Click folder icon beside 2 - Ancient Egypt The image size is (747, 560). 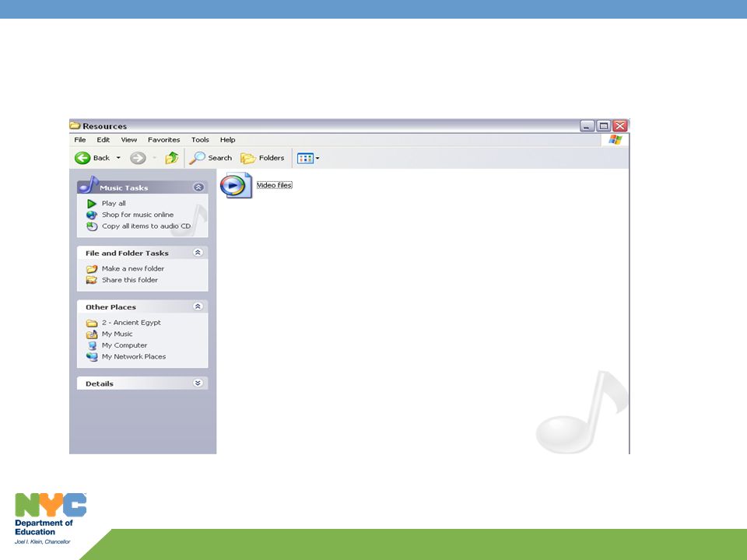pyautogui.click(x=92, y=323)
